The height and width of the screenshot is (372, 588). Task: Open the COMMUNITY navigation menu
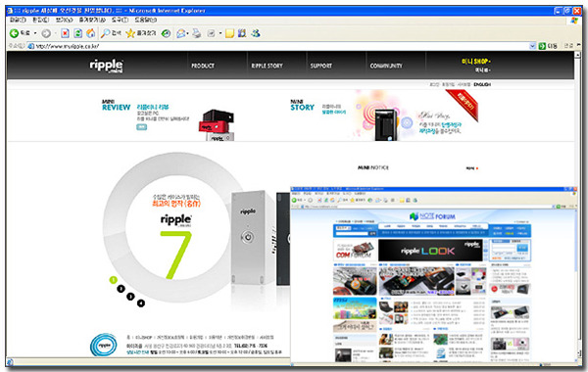tap(386, 66)
